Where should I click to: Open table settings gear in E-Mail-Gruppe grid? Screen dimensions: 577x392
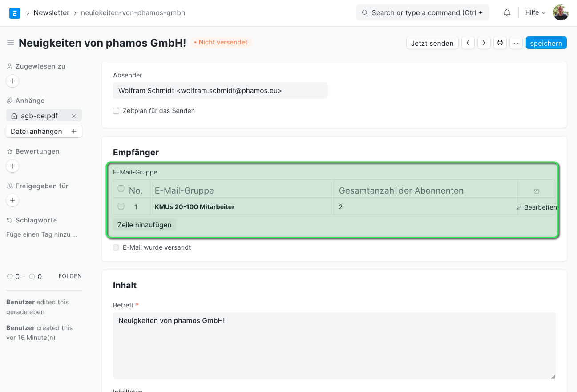coord(537,191)
